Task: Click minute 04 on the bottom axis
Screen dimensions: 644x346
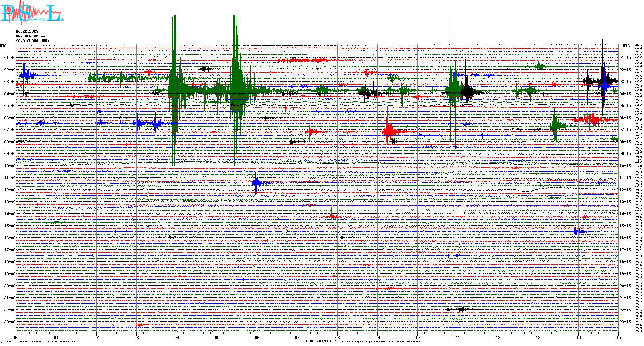Action: pos(177,338)
